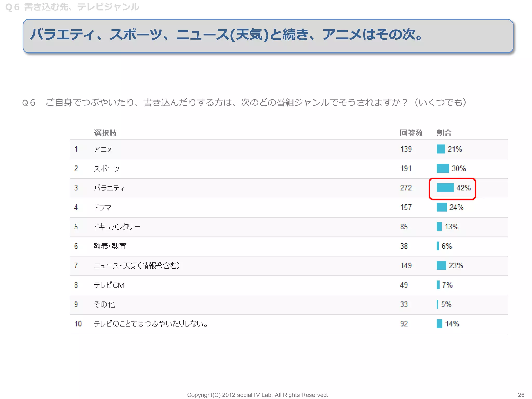Screen dimensions: 532x399
Task: Select the バラエティ row label
Action: click(109, 188)
